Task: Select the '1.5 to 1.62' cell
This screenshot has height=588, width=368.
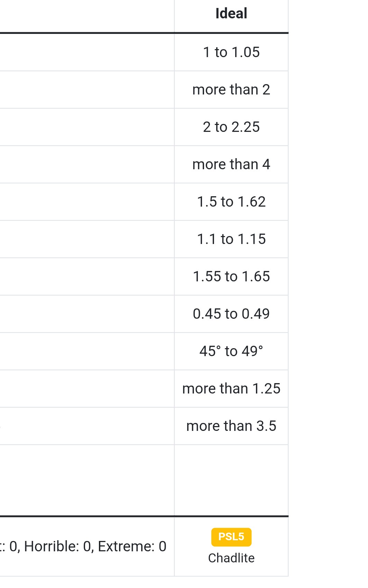Action: coord(231,202)
